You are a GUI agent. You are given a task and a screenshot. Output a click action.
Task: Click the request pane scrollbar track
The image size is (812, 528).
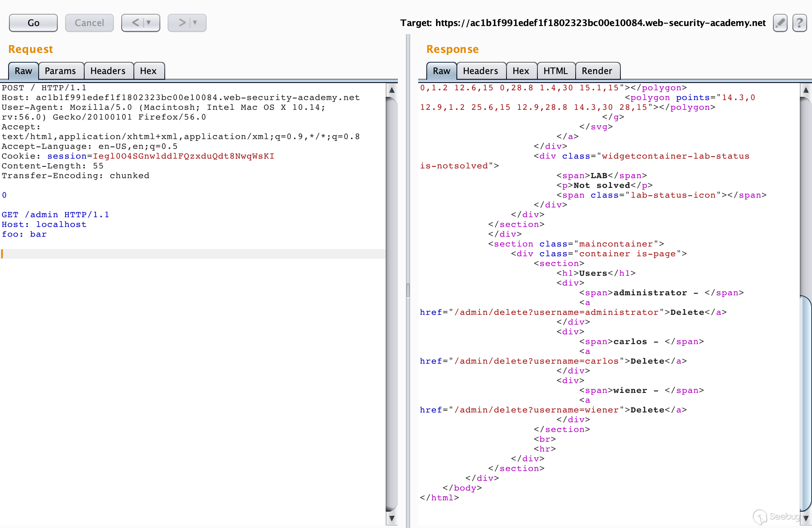pyautogui.click(x=392, y=304)
